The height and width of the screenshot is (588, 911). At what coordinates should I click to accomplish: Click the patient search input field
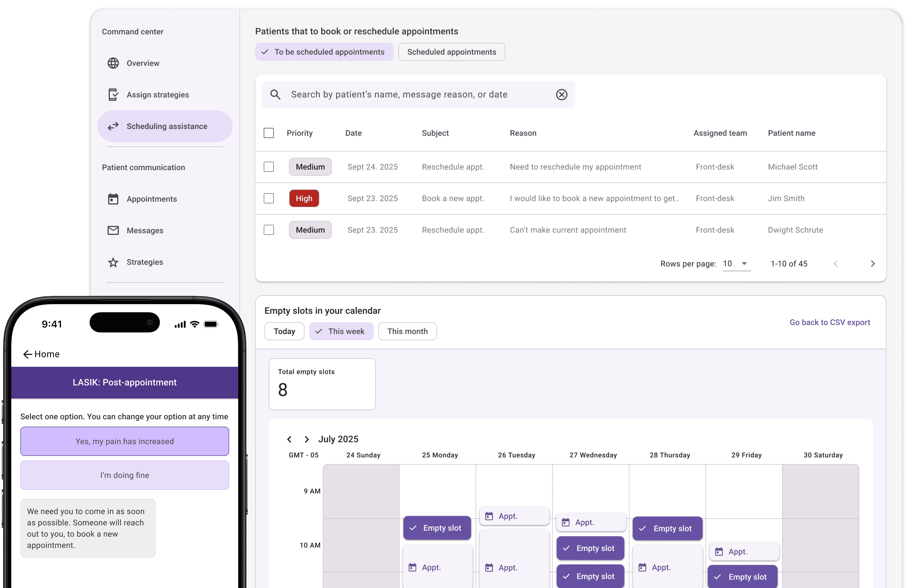coord(399,94)
